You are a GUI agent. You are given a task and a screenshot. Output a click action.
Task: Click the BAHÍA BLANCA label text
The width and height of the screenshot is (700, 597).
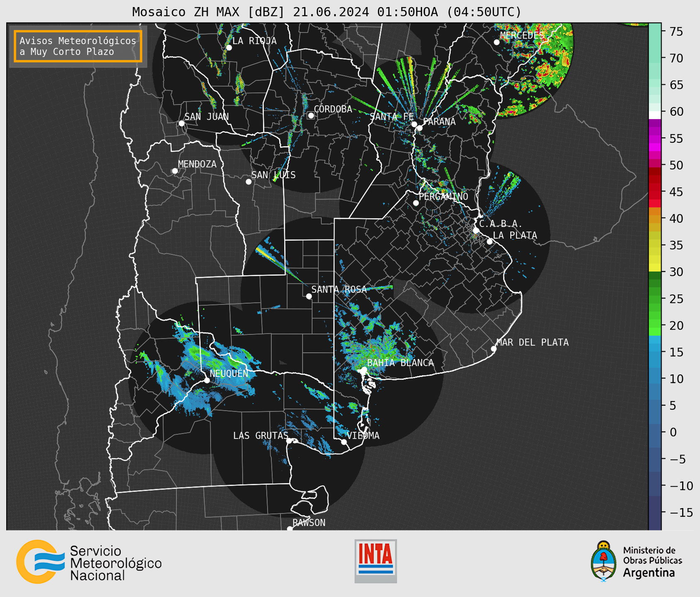coord(400,363)
